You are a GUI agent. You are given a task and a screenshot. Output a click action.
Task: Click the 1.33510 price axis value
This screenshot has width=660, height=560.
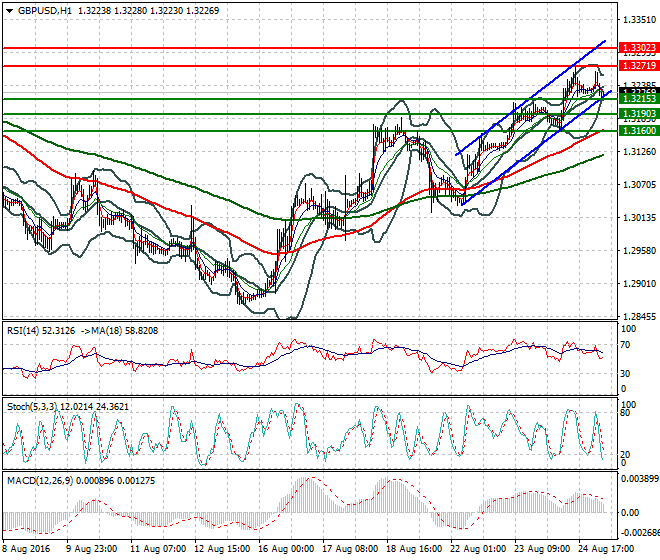[x=639, y=20]
